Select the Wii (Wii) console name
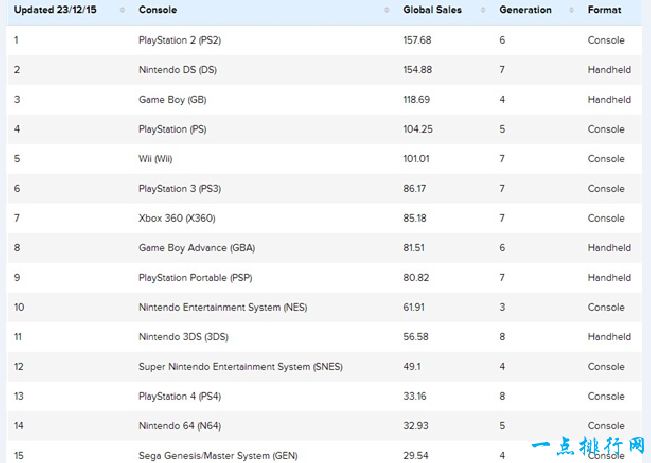The width and height of the screenshot is (651, 463). (x=155, y=159)
